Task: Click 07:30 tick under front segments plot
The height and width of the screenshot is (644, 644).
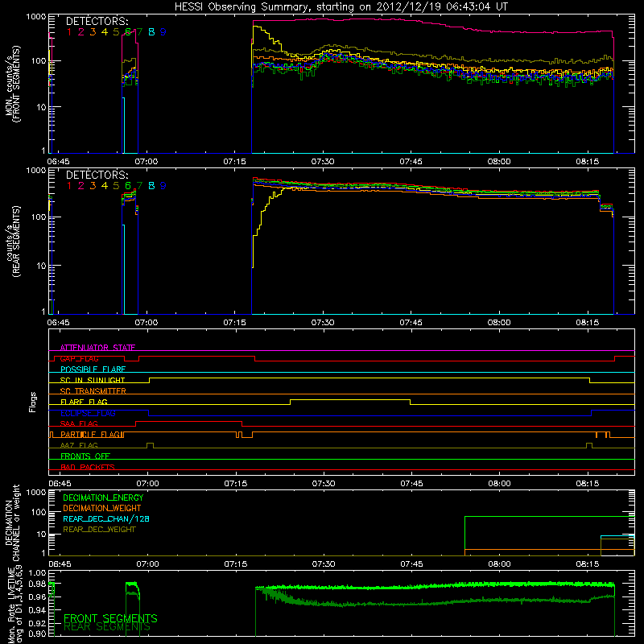Action: click(x=323, y=162)
